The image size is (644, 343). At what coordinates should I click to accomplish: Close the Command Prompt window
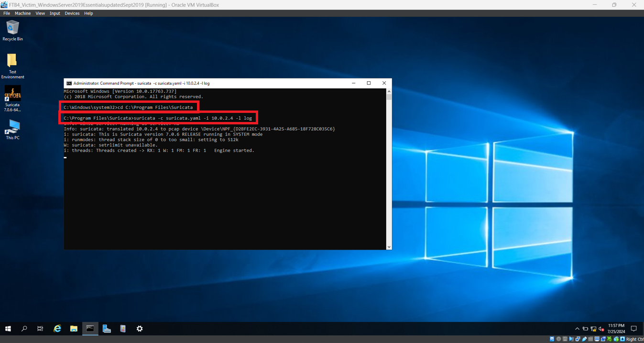tap(384, 83)
